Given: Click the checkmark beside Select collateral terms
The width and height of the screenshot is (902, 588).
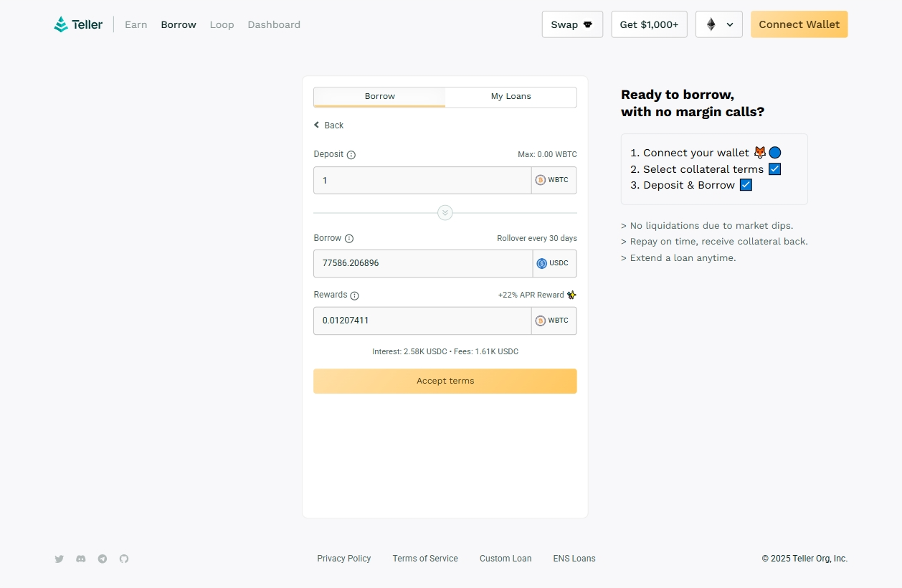Looking at the screenshot, I should 774,169.
